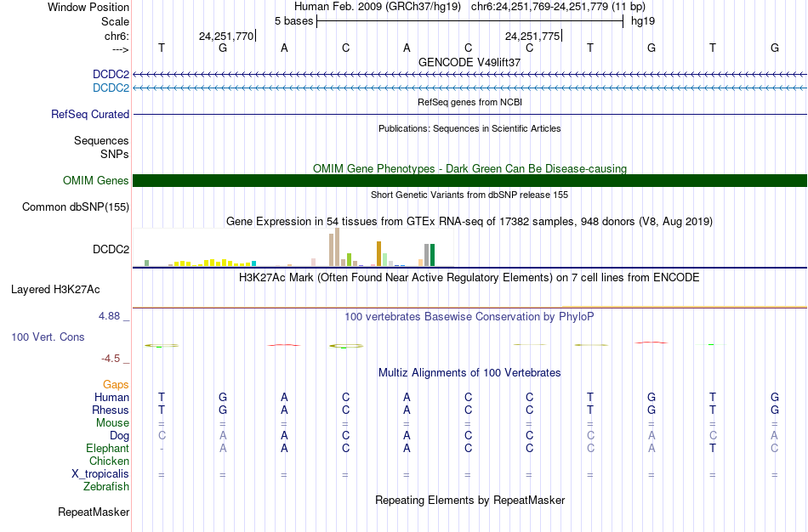Open Multiz Alignments of 100 Vertebrates title

pos(469,372)
